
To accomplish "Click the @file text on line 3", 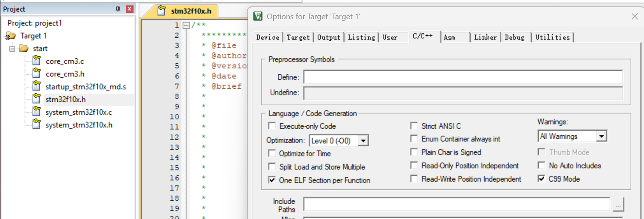I will 224,45.
